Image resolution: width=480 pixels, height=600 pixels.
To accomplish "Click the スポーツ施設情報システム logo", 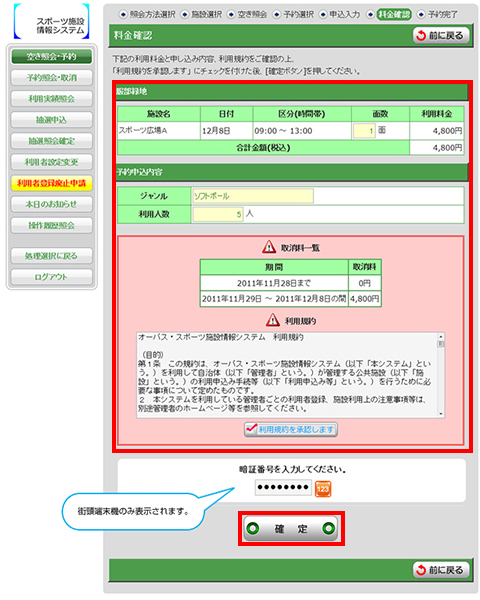I will pyautogui.click(x=52, y=21).
